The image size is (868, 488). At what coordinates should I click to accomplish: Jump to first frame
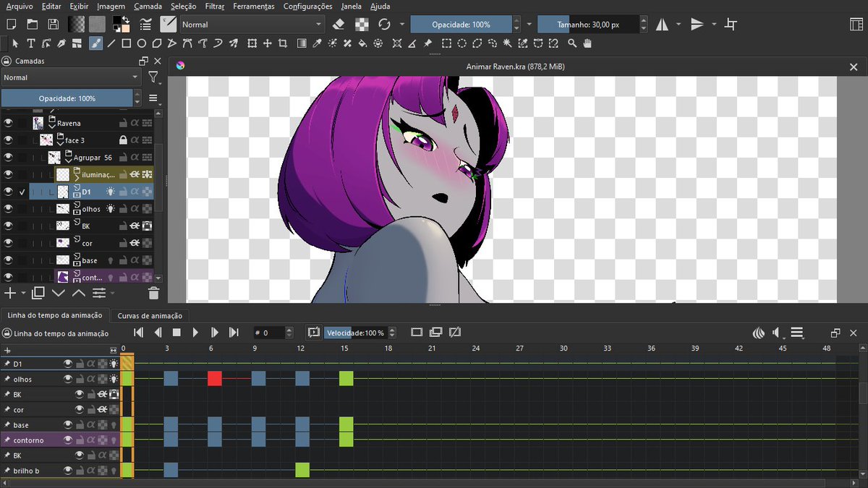pos(139,333)
